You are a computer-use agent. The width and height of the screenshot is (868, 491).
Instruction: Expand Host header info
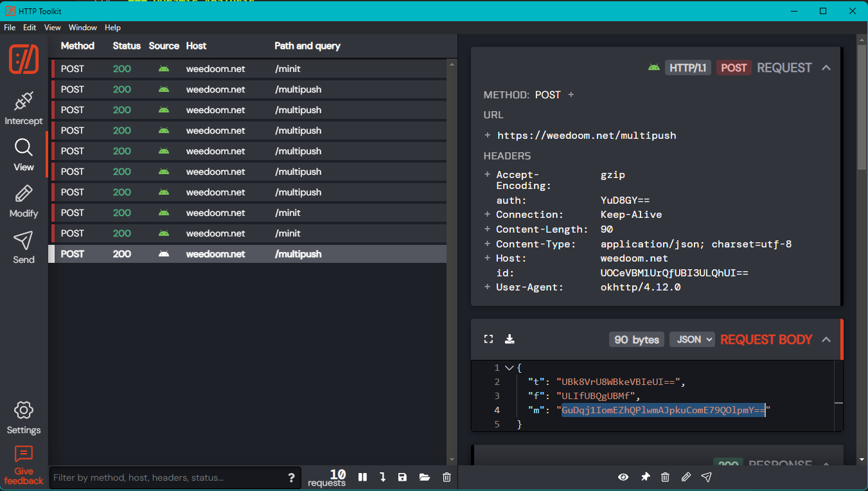[488, 258]
